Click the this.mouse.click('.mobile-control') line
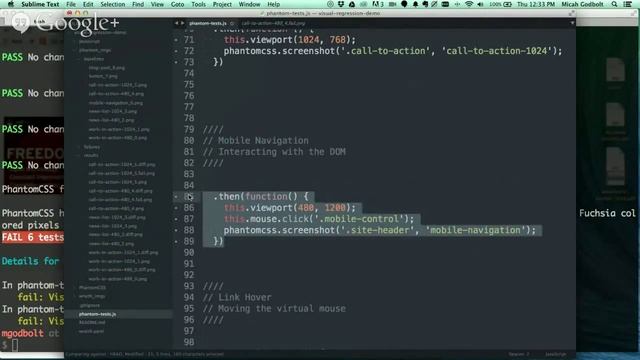This screenshot has width=640, height=360. pos(319,219)
